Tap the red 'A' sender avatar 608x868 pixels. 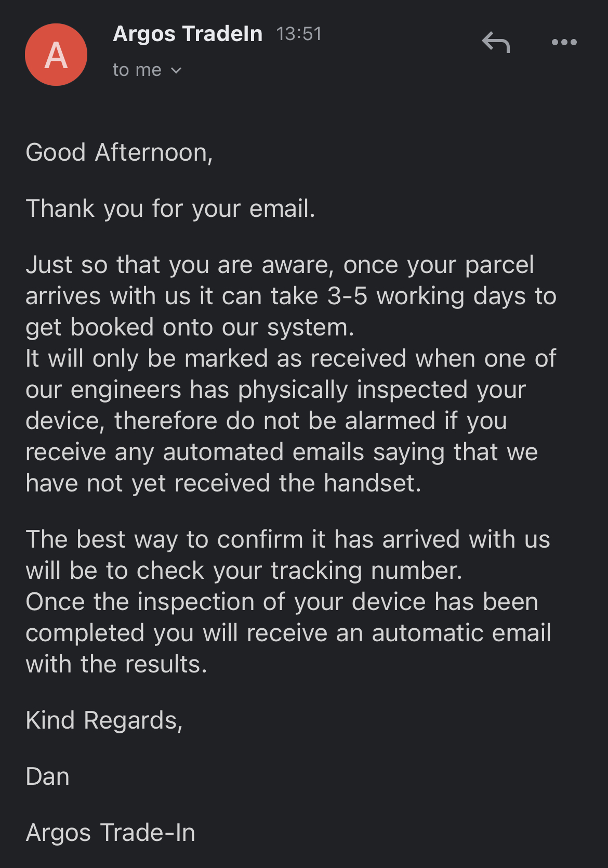[56, 55]
